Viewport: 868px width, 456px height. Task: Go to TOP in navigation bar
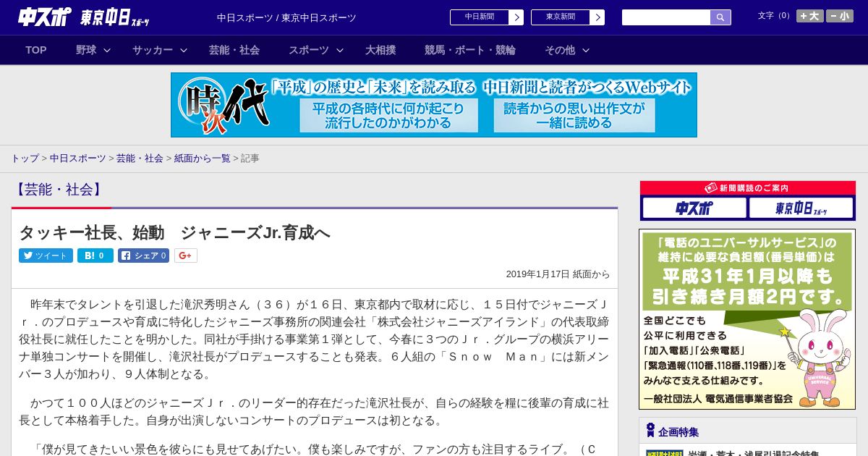click(36, 50)
